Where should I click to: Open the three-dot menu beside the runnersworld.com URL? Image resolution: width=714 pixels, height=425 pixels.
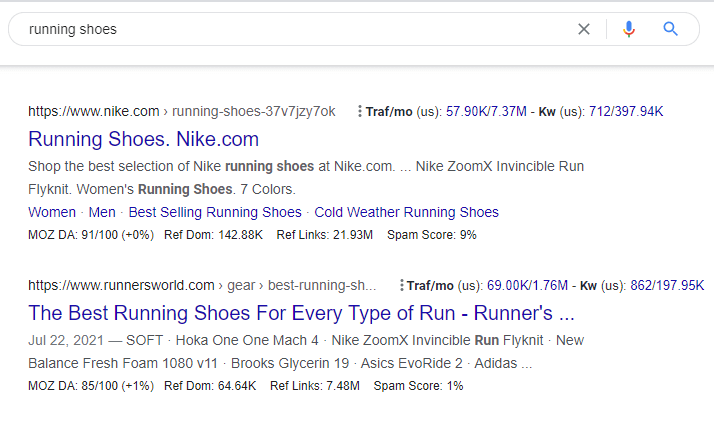(x=401, y=285)
